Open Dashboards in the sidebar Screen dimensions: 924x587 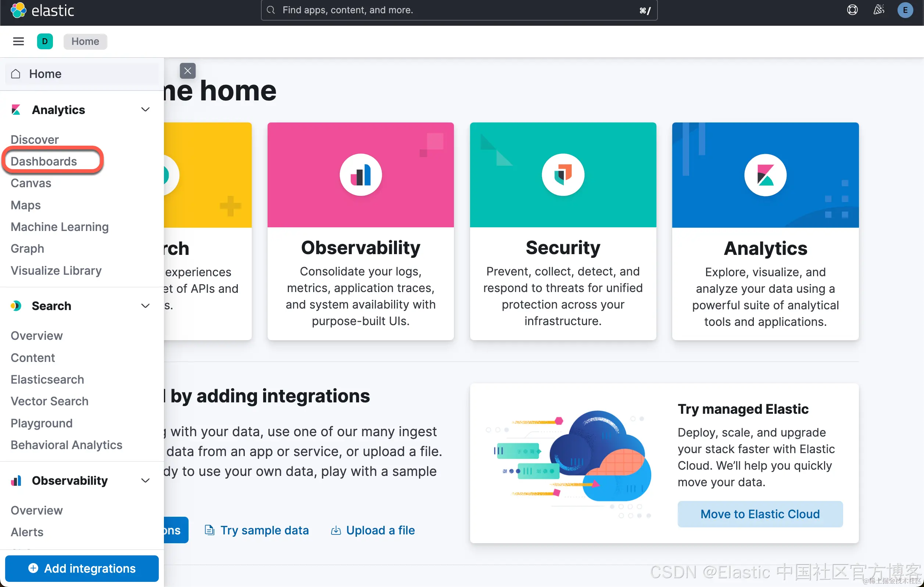(44, 161)
